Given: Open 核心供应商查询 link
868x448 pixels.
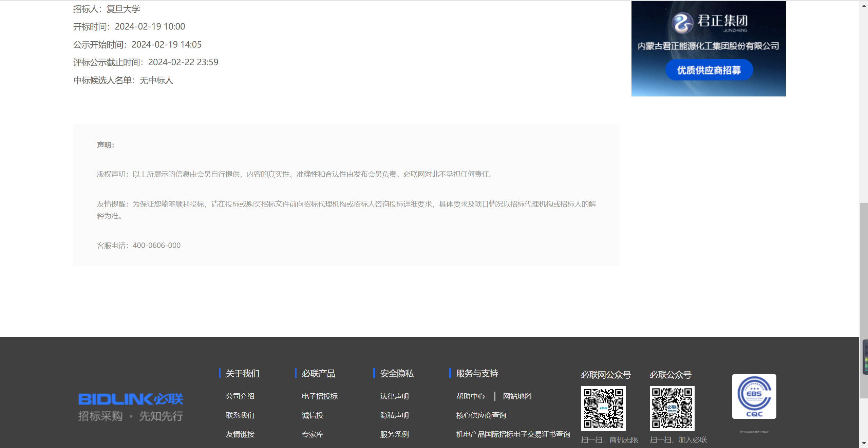Looking at the screenshot, I should click(481, 415).
